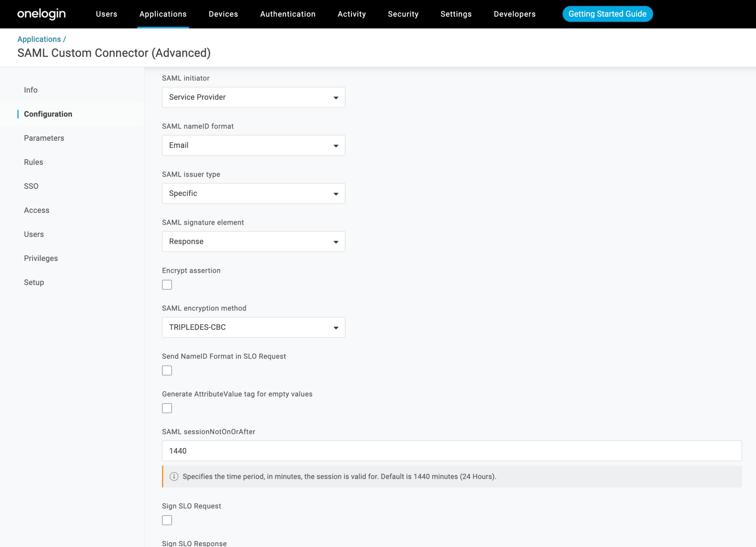Open the SAML issuer type dropdown

tap(253, 193)
